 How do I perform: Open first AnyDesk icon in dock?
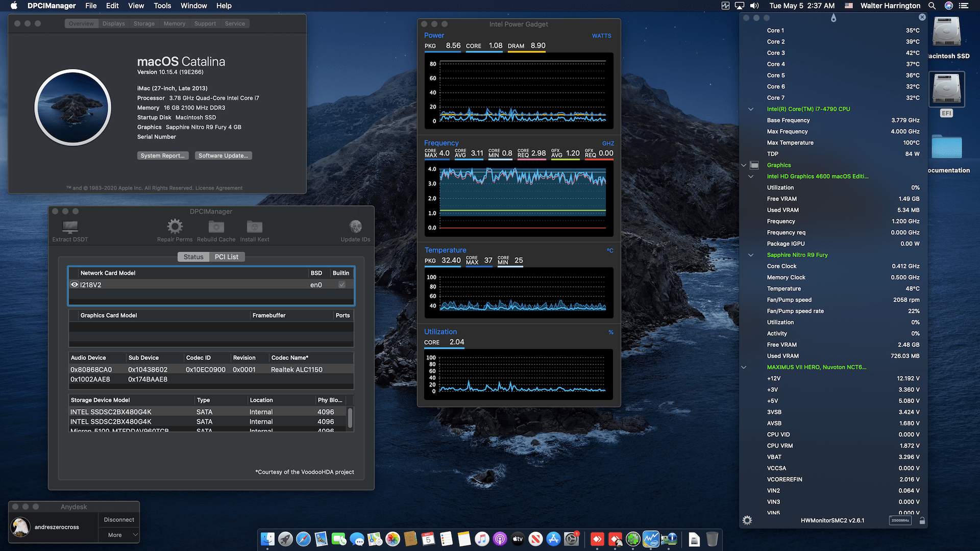597,539
